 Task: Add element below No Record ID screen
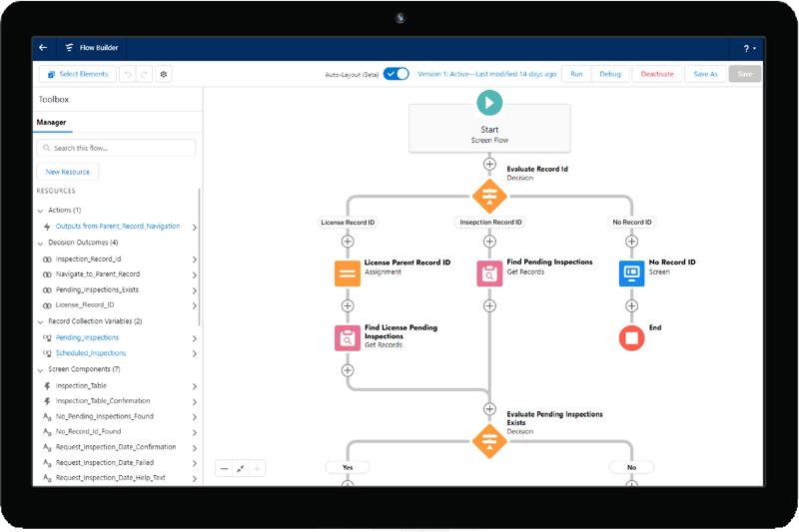(x=631, y=306)
